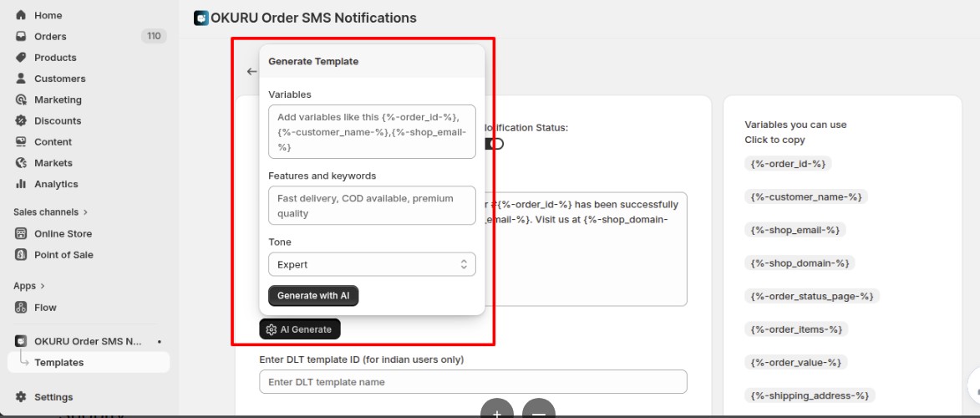980x418 pixels.
Task: Click the Generate with AI button
Action: pyautogui.click(x=313, y=296)
